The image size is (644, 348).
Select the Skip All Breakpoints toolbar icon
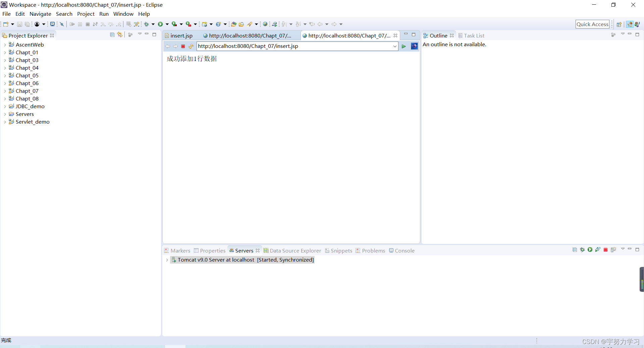(62, 24)
